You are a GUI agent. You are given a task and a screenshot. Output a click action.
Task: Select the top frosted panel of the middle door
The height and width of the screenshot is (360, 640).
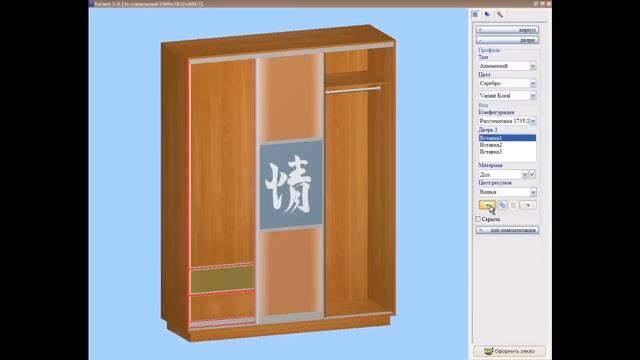point(291,98)
